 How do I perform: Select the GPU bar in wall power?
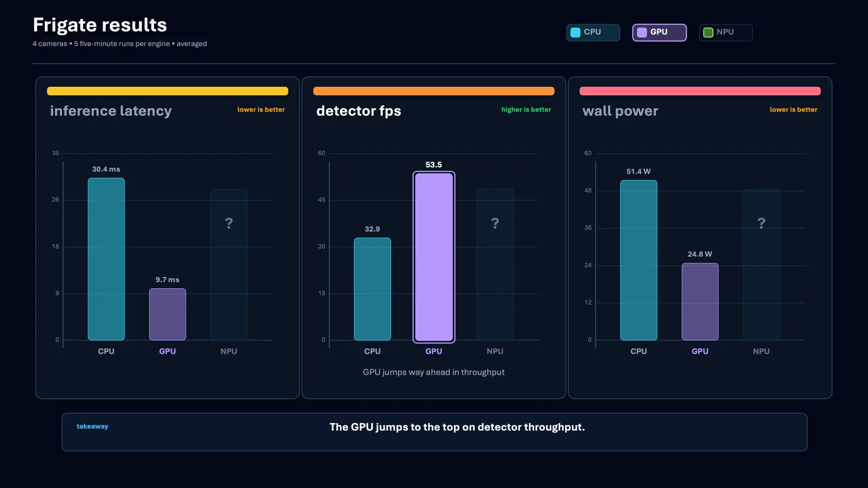pyautogui.click(x=700, y=301)
